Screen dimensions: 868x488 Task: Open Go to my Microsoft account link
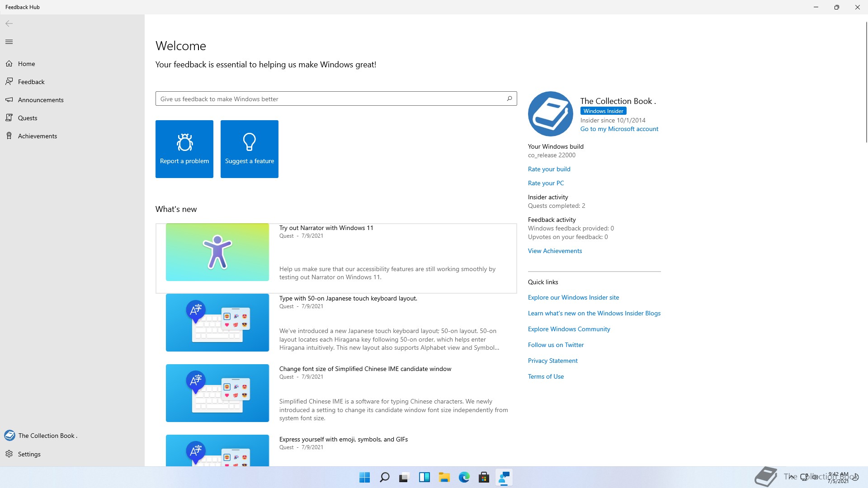619,129
